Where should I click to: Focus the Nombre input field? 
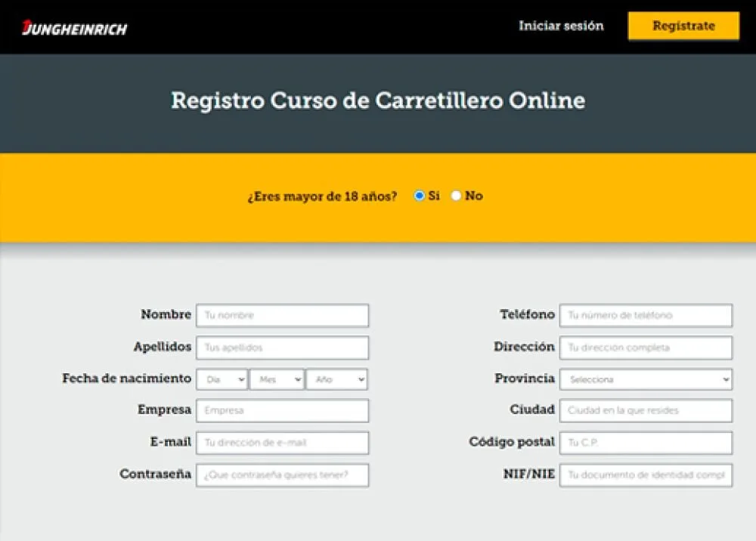[283, 316]
